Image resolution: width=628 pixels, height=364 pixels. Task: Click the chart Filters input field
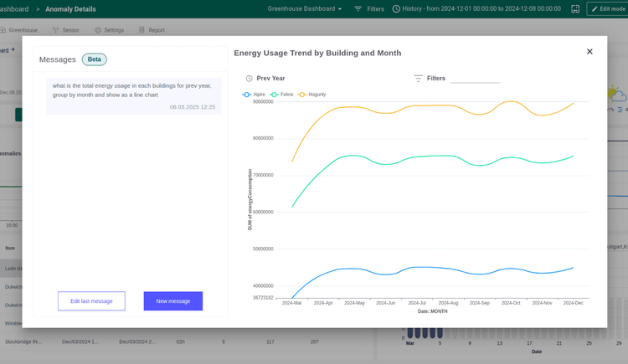coord(475,79)
